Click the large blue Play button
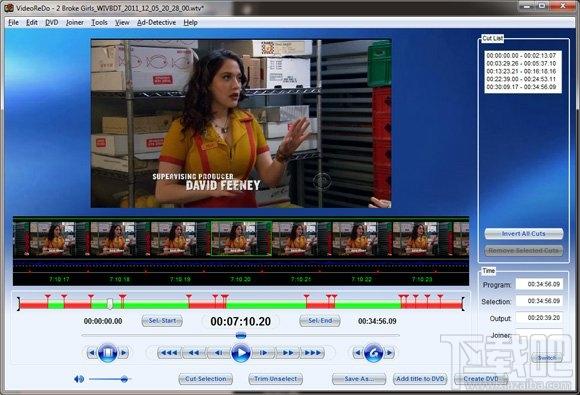 (x=241, y=353)
